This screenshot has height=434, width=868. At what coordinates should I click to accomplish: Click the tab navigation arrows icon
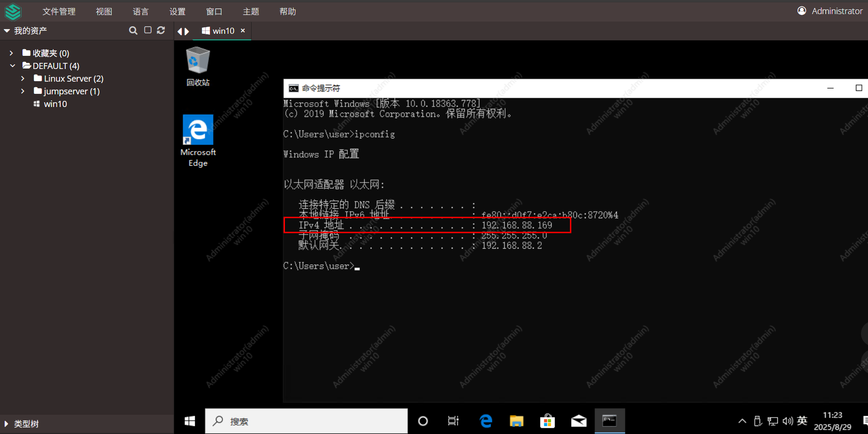[183, 31]
